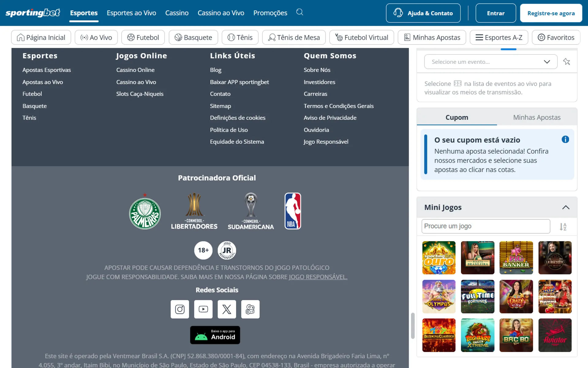Click the sportingbet logo
Screen dimensions: 588x368
tap(33, 13)
